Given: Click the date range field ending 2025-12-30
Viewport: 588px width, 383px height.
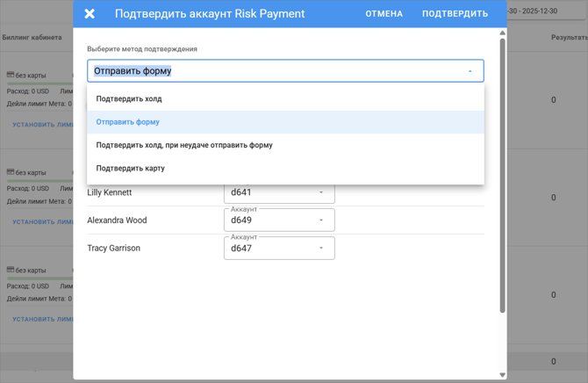Looking at the screenshot, I should tap(547, 11).
